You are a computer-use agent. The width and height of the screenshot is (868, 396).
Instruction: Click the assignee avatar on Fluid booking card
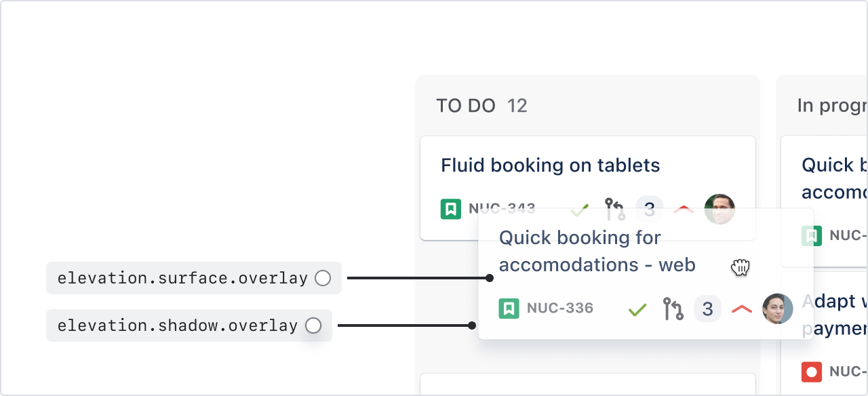point(719,209)
